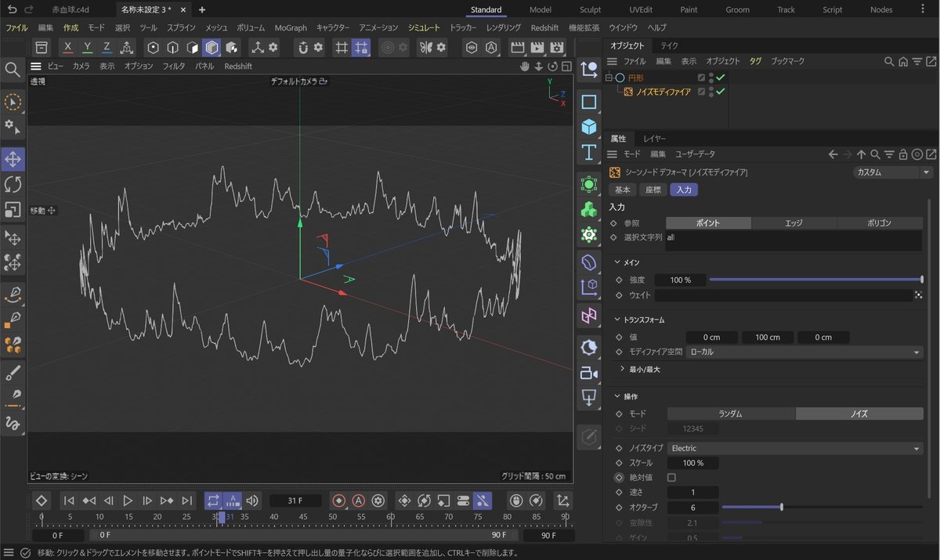Viewport: 940px width, 560px height.
Task: Add a camera object from palette
Action: pos(589,373)
